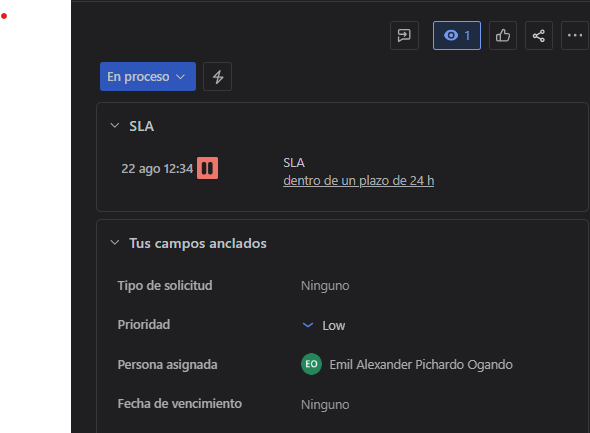590x433 pixels.
Task: Change Prioridad value Low
Action: click(333, 325)
